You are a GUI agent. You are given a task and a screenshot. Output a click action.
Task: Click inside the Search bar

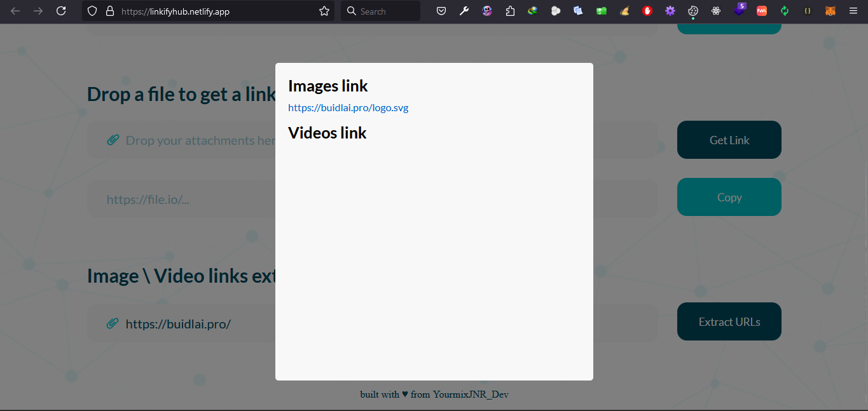pyautogui.click(x=380, y=11)
